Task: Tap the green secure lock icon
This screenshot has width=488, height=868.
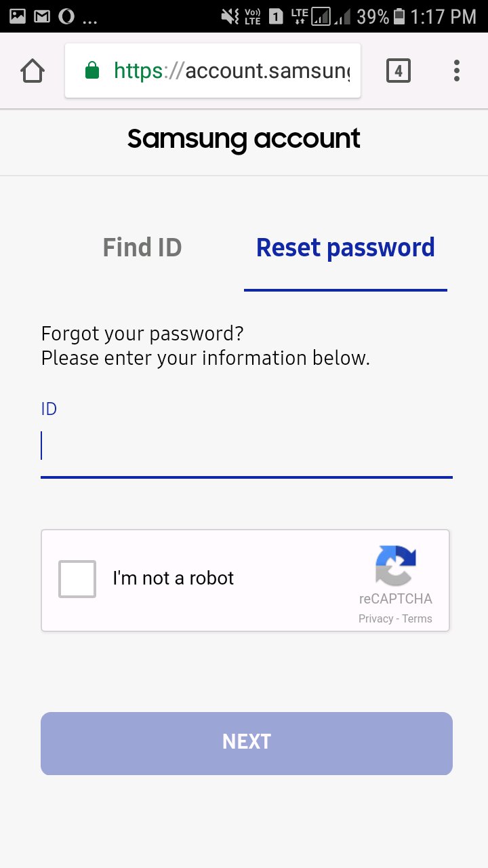Action: 92,71
